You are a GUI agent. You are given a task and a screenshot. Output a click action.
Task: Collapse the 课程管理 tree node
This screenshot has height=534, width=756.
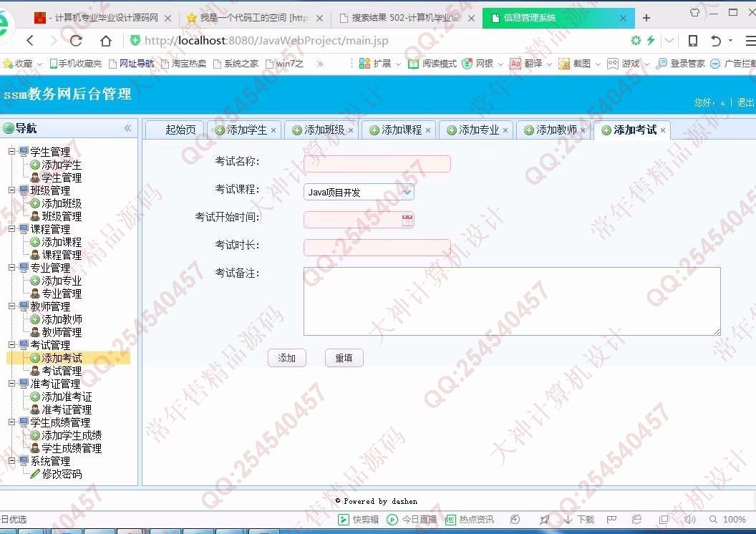coord(11,229)
